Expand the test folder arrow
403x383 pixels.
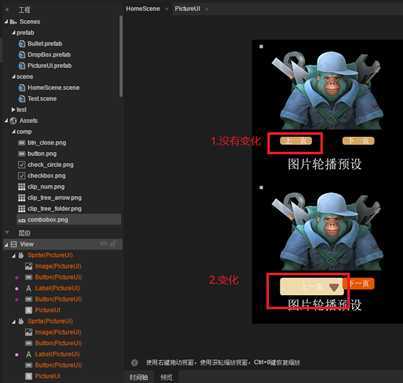[x=13, y=110]
